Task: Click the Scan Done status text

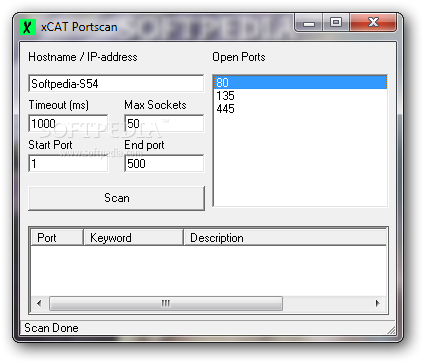Action: 51,328
